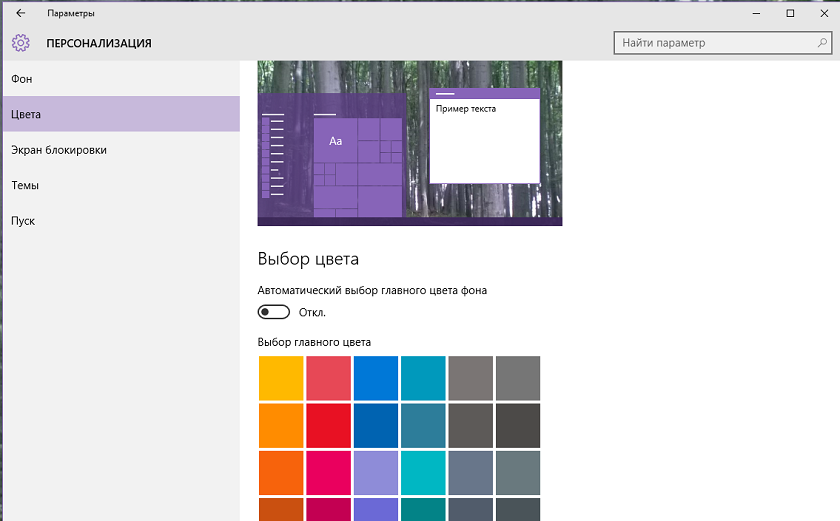Screen dimensions: 840x521
Task: Select Цвета in the sidebar
Action: click(26, 114)
